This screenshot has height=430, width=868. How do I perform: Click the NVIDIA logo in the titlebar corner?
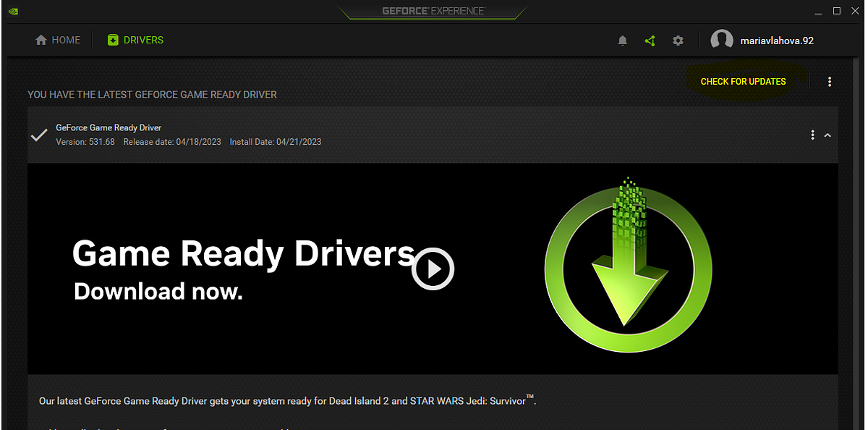(x=14, y=11)
